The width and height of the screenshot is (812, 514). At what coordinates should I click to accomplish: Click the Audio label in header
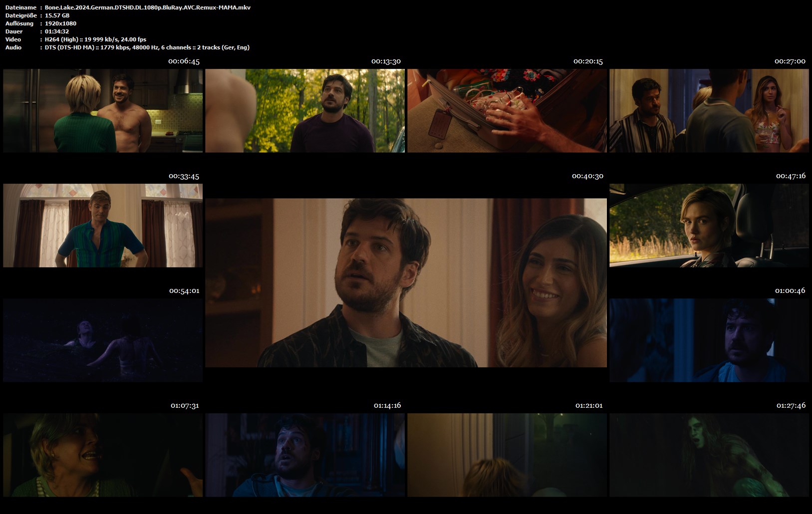[x=13, y=47]
